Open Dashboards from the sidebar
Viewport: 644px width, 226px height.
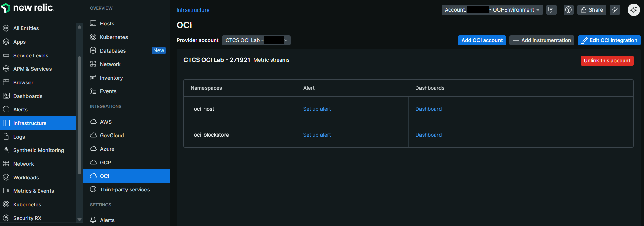tap(28, 96)
